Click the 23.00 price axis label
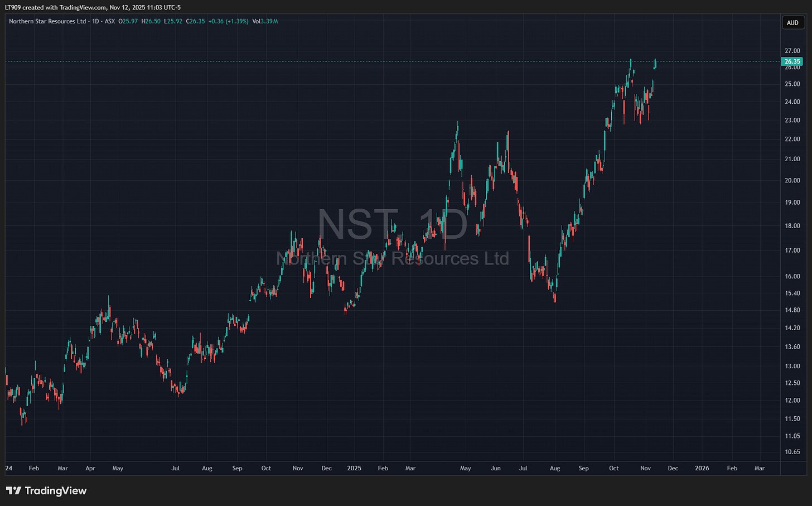Image resolution: width=812 pixels, height=506 pixels. coord(792,120)
